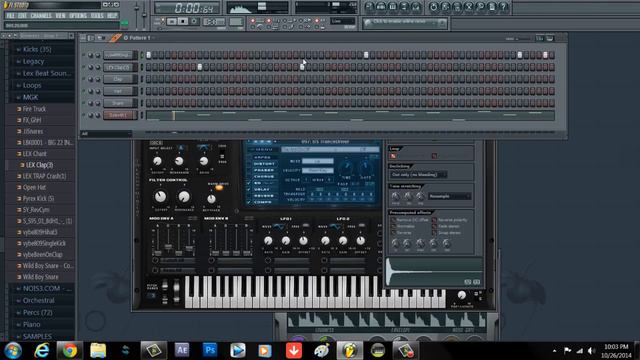Open Google Chrome from the taskbar
The width and height of the screenshot is (640, 360).
70,351
